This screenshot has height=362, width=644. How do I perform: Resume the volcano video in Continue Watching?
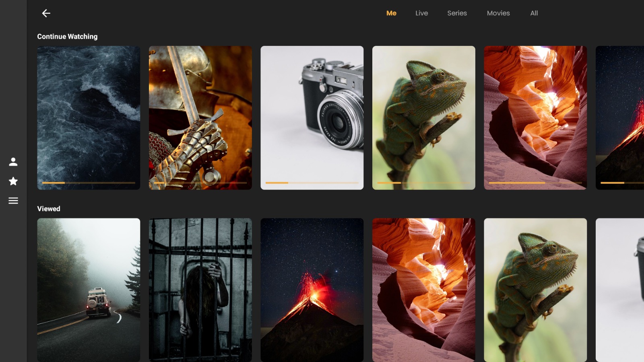[620, 117]
